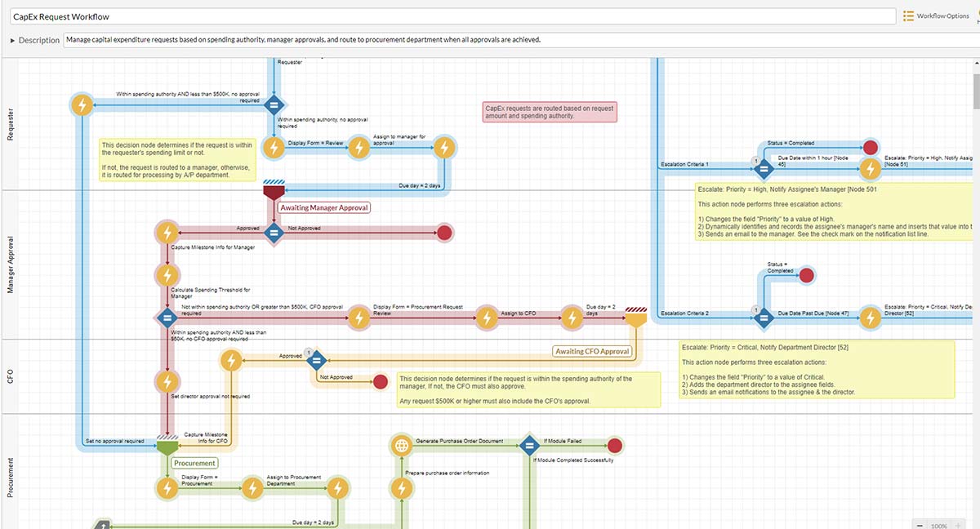Select the Calculate Spending Threshold action node

tap(167, 275)
